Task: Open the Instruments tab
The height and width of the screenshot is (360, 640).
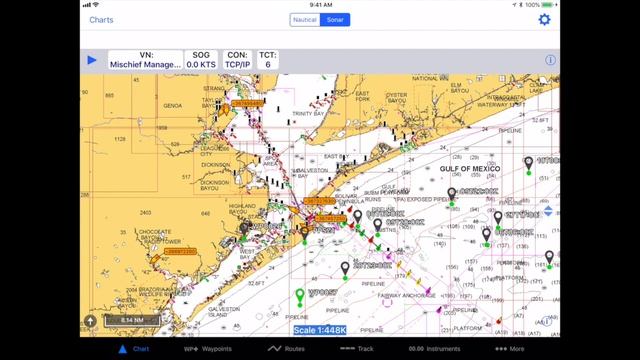Action: tap(434, 349)
